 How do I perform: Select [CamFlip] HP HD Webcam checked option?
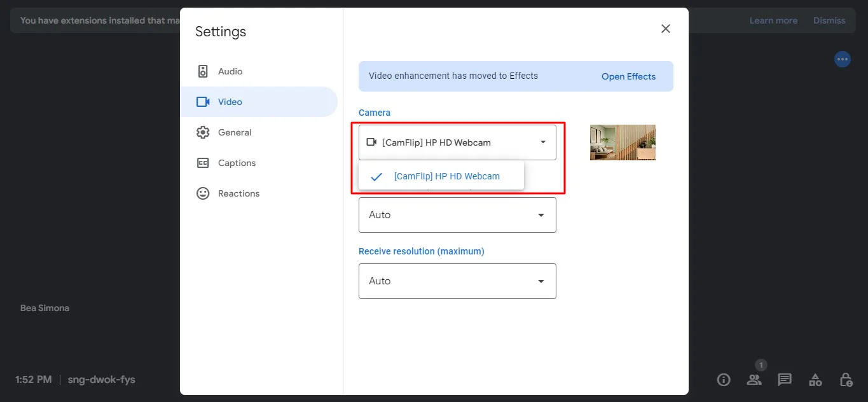coord(446,176)
